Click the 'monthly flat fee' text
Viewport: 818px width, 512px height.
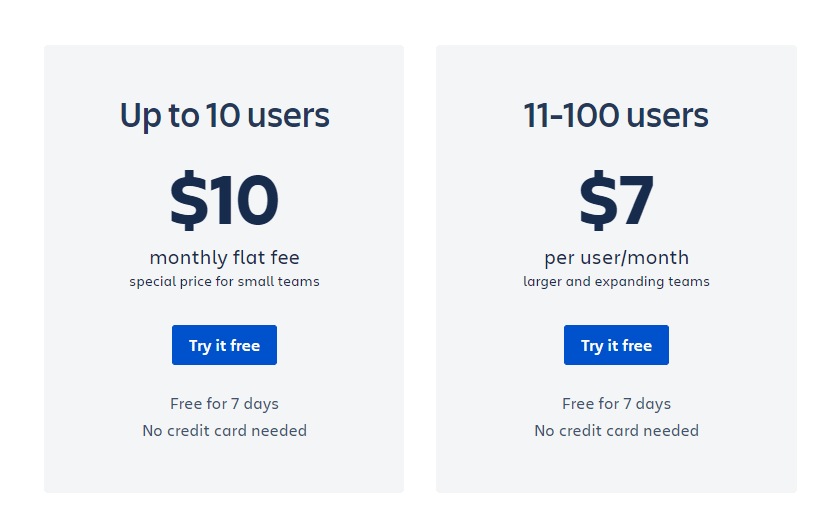pos(224,257)
